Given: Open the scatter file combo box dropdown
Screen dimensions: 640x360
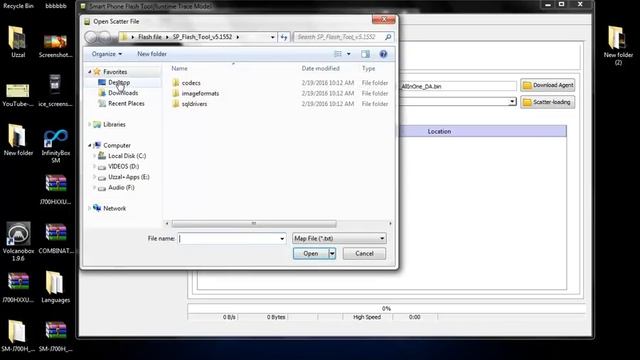Looking at the screenshot, I should click(512, 102).
